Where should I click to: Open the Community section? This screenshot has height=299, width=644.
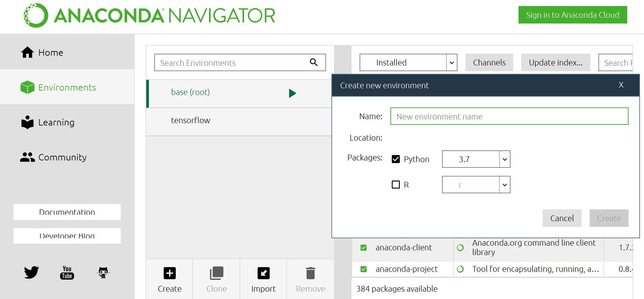tap(67, 157)
